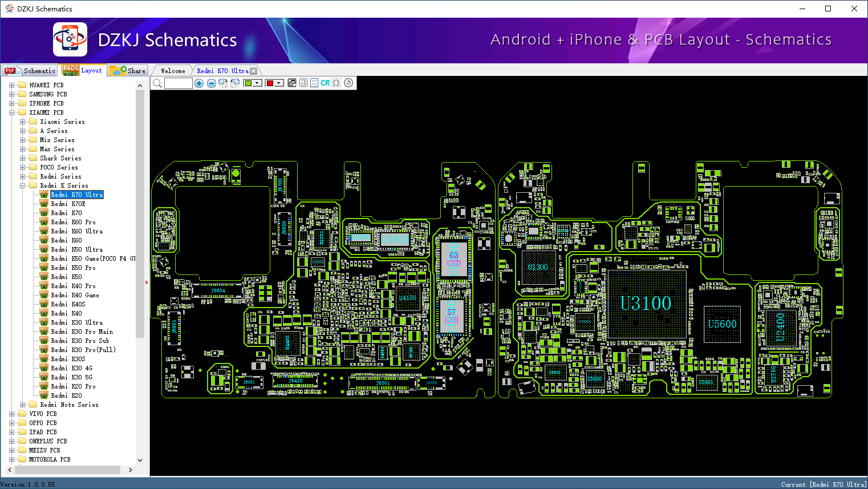Collapse the Redmi K Series subfolder
Image resolution: width=868 pixels, height=489 pixels.
point(22,185)
